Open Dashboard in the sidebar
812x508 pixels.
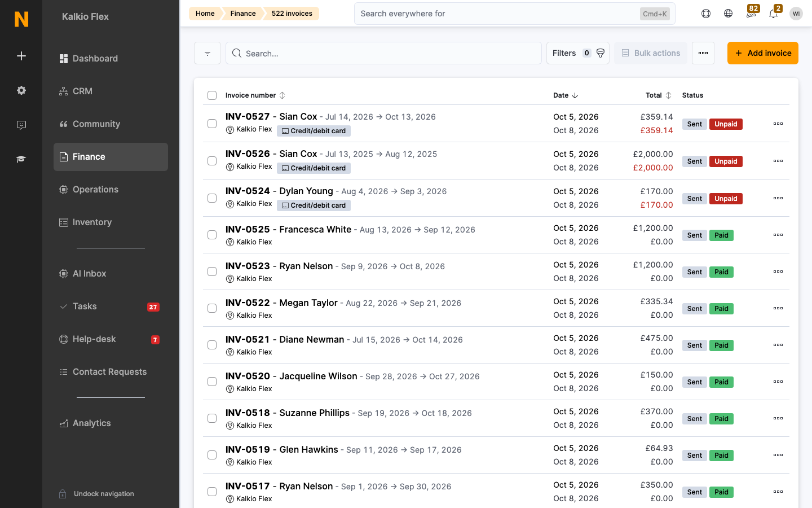111,59
